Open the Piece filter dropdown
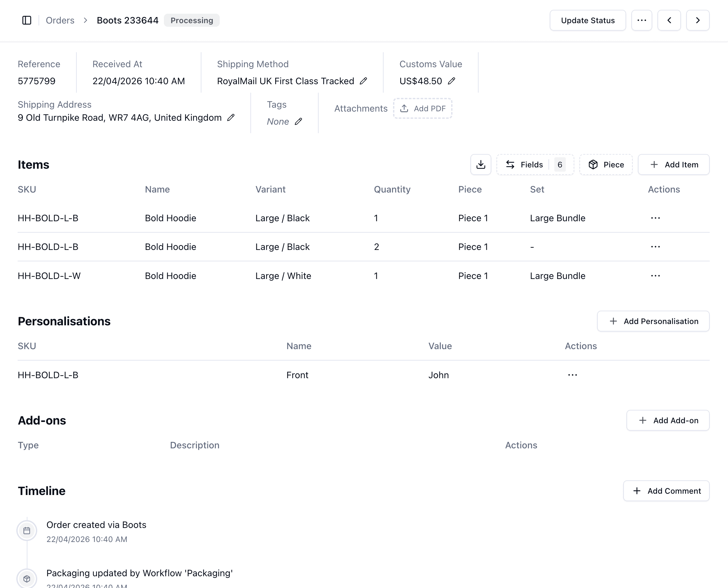The image size is (728, 588). (x=606, y=164)
